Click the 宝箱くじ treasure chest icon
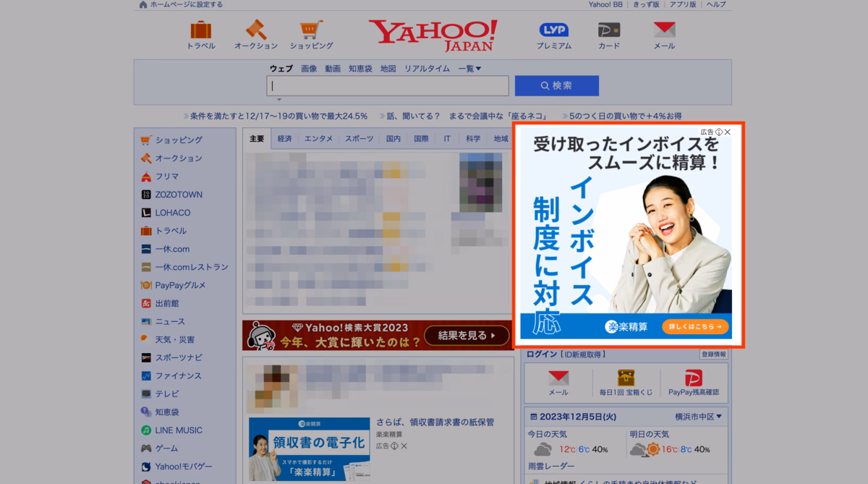Viewport: 868px width, 484px height. click(x=626, y=377)
